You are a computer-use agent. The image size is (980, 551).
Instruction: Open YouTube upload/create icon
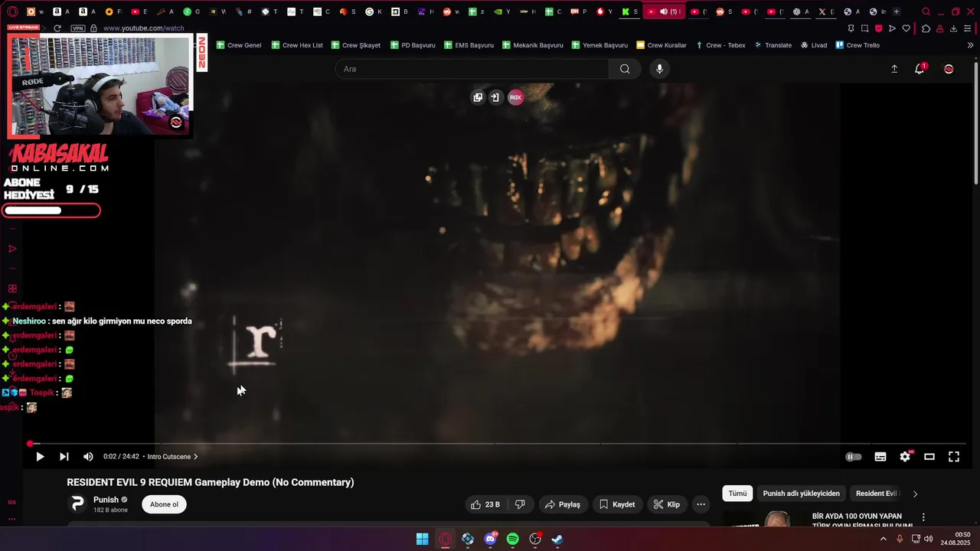click(894, 69)
